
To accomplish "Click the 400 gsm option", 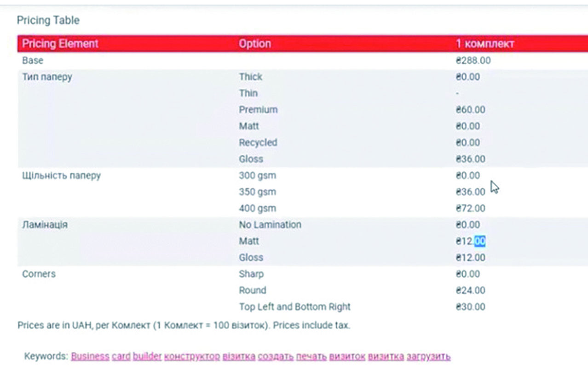I will click(x=257, y=208).
